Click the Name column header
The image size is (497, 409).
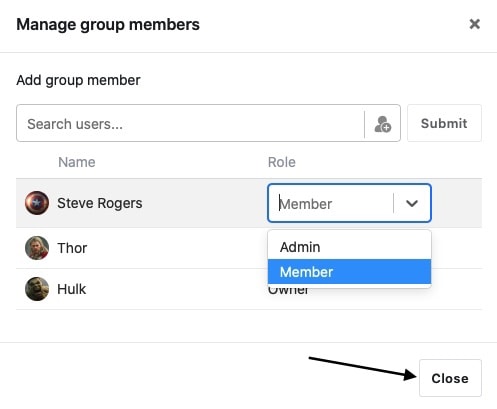tap(77, 162)
